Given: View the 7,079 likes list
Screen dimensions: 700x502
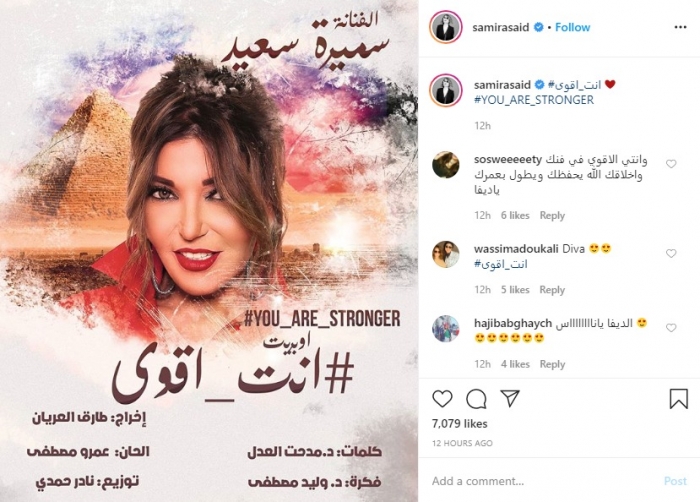Looking at the screenshot, I should coord(460,423).
